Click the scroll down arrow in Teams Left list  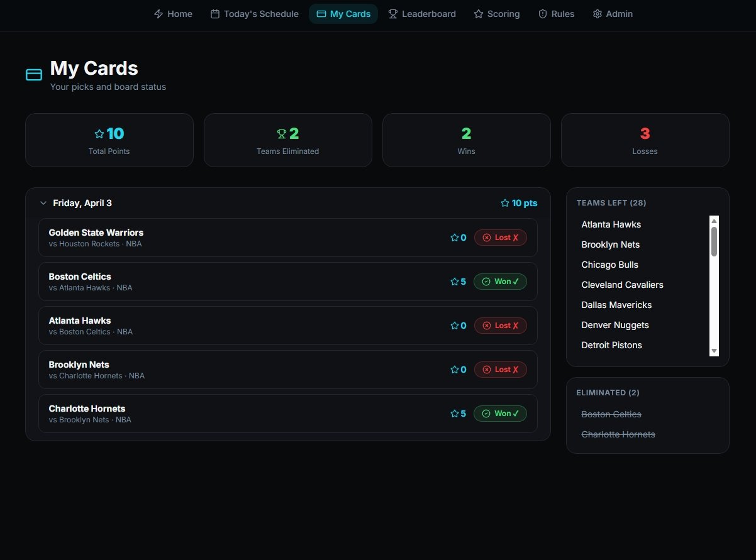coord(714,351)
